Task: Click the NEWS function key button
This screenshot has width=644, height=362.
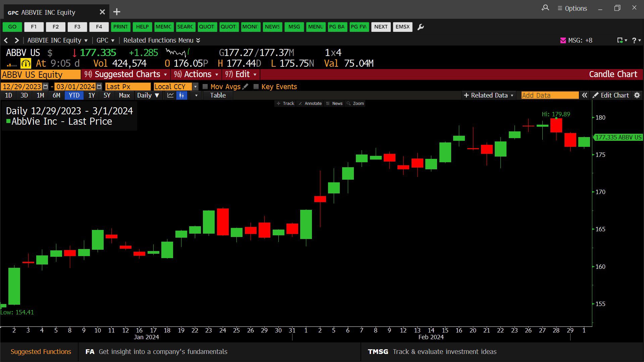Action: click(272, 27)
